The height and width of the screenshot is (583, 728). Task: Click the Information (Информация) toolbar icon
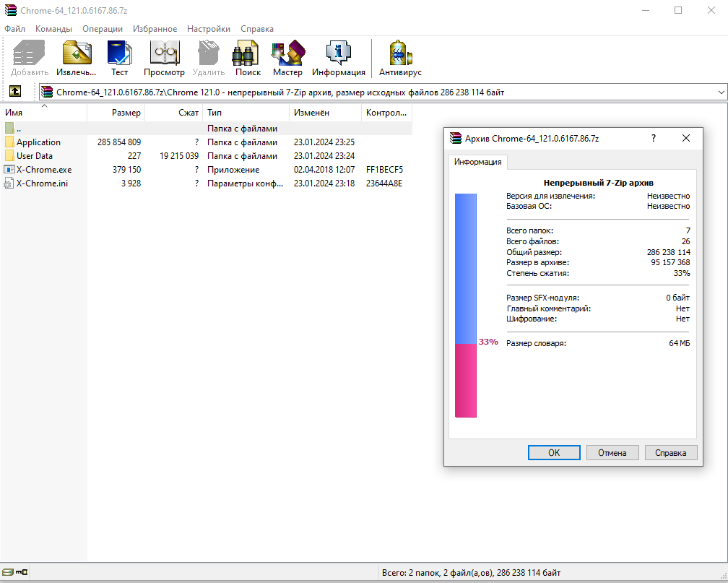tap(338, 54)
